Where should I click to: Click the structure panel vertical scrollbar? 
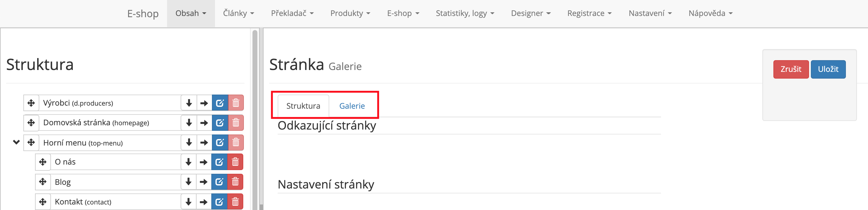(255, 118)
